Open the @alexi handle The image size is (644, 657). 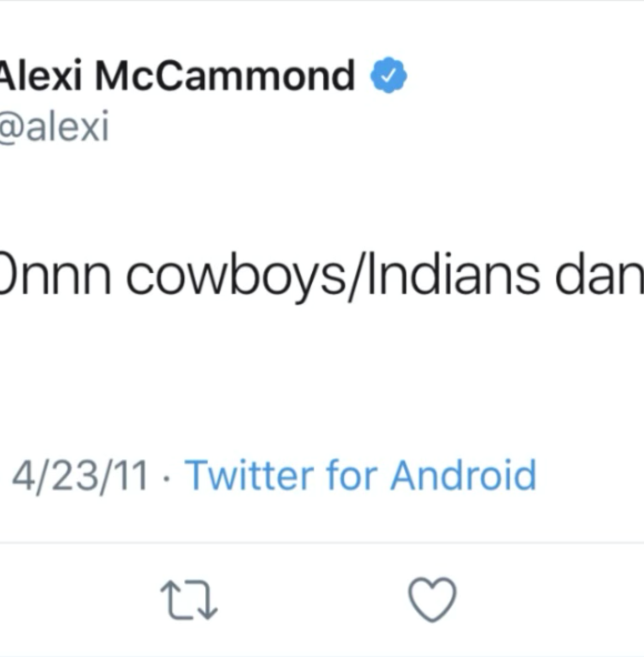click(x=54, y=128)
